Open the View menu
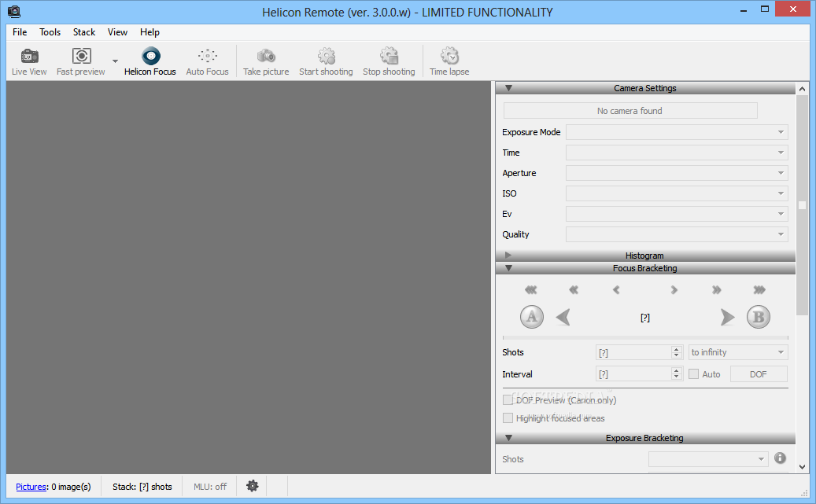Image resolution: width=816 pixels, height=504 pixels. [x=117, y=32]
